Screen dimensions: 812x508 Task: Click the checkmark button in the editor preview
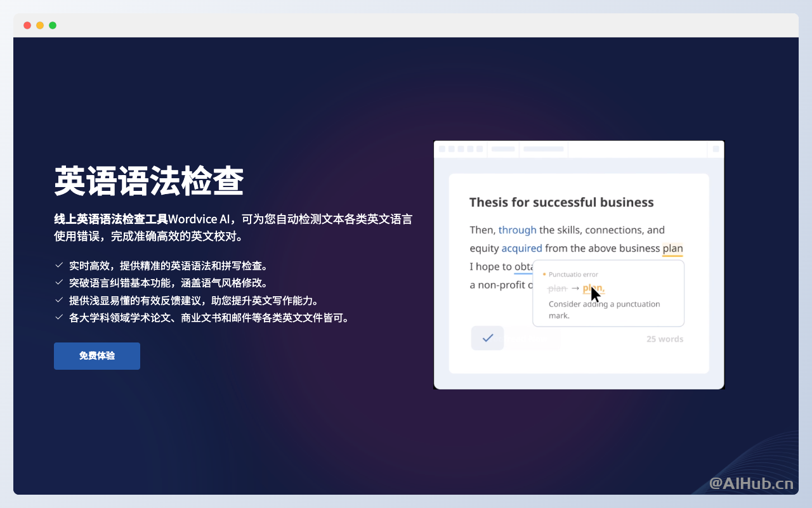(487, 338)
